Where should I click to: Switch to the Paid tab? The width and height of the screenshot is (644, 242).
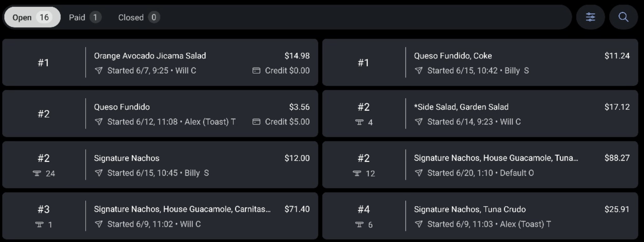[x=85, y=17]
